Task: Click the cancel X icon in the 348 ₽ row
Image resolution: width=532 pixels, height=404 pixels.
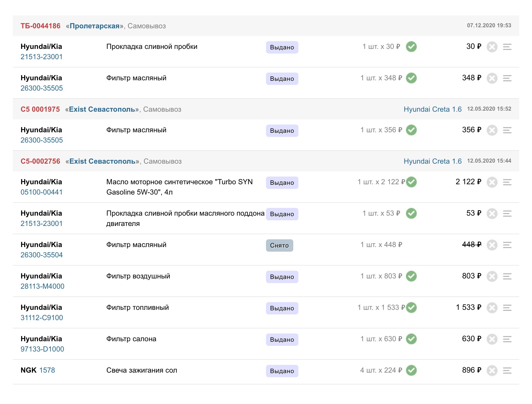Action: pyautogui.click(x=492, y=78)
